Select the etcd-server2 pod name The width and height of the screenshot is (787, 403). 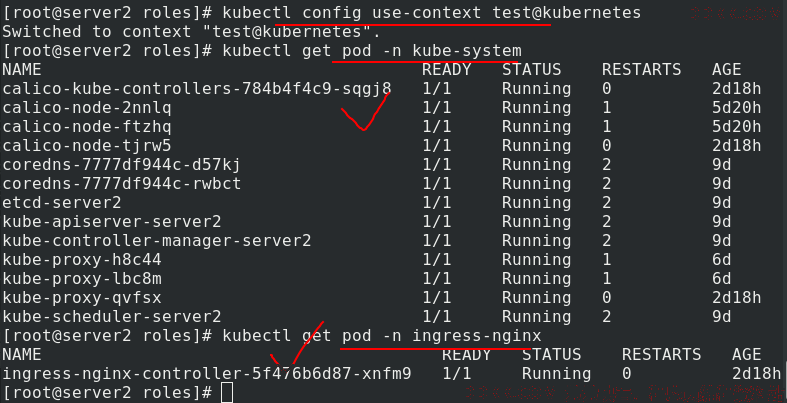(x=62, y=203)
